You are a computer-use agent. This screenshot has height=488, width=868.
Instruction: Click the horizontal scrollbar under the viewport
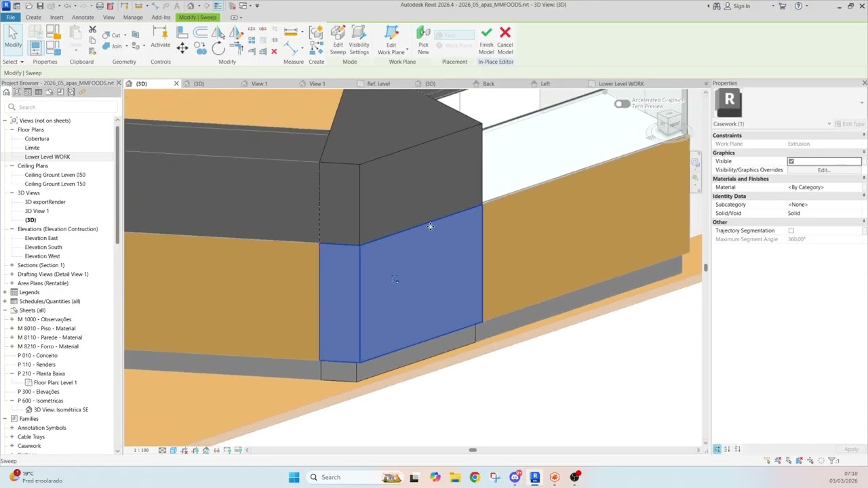473,450
